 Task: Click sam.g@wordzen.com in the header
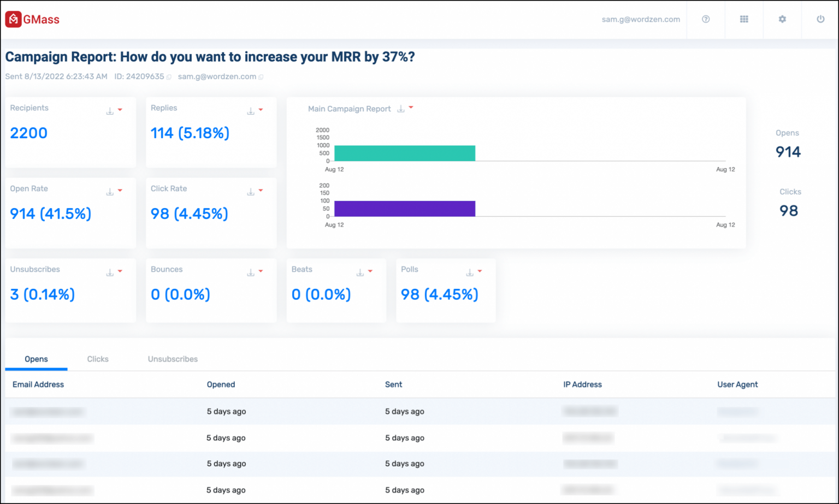640,19
